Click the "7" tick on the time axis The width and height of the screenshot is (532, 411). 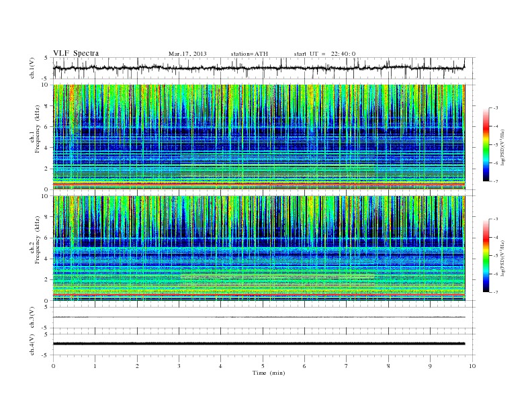pos(347,366)
